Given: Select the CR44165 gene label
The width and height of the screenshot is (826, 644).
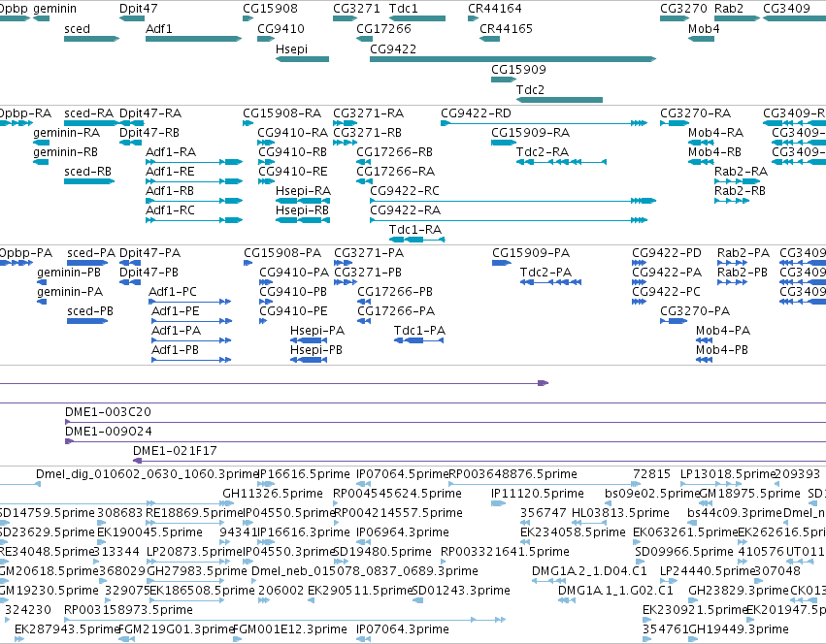Looking at the screenshot, I should [x=507, y=29].
